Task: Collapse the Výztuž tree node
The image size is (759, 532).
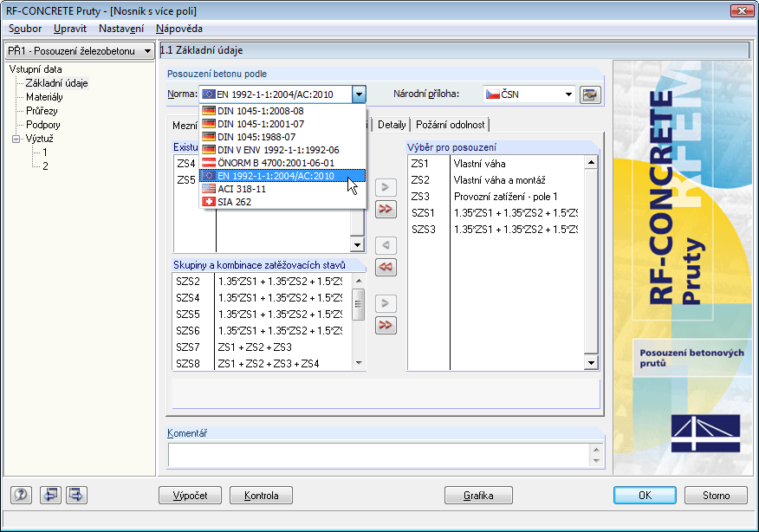Action: click(x=16, y=139)
